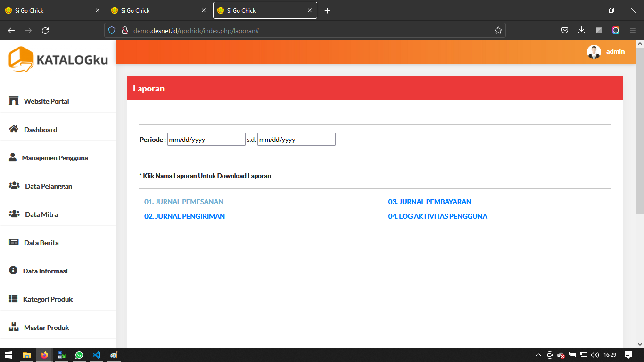The height and width of the screenshot is (362, 644).
Task: Click the Master Produk boxes icon
Action: point(14,327)
